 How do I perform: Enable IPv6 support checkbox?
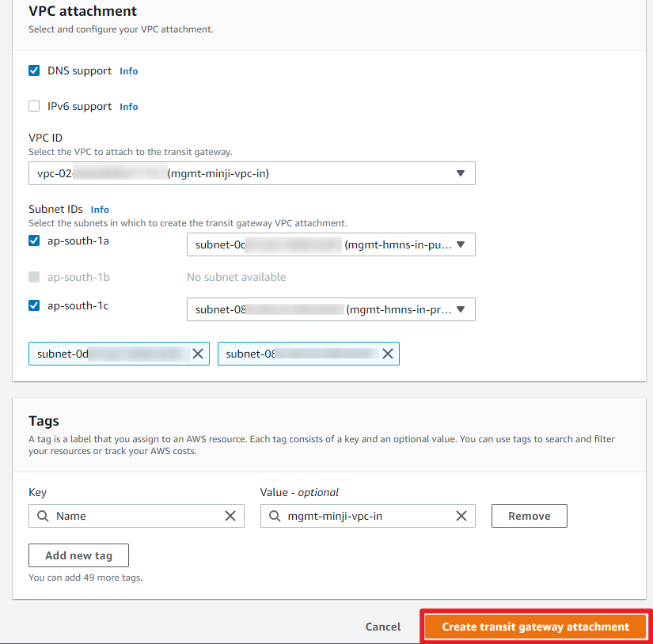34,106
